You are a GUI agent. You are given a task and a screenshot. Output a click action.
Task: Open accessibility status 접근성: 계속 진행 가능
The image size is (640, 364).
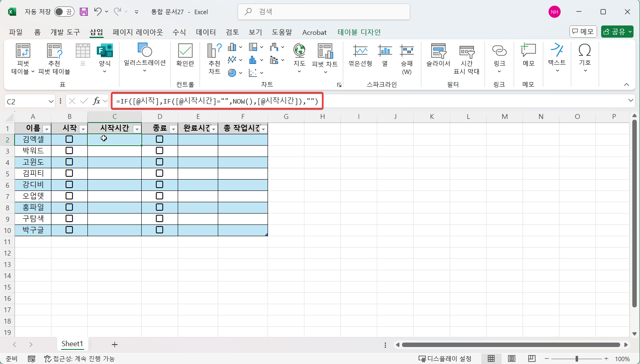[x=79, y=359]
